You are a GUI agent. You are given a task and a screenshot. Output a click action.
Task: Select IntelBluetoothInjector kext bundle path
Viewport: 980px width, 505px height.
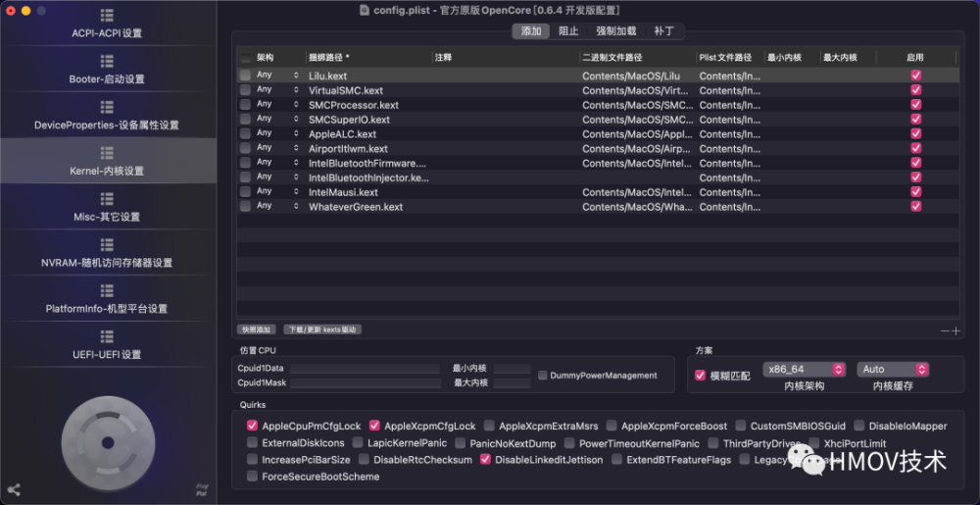368,177
